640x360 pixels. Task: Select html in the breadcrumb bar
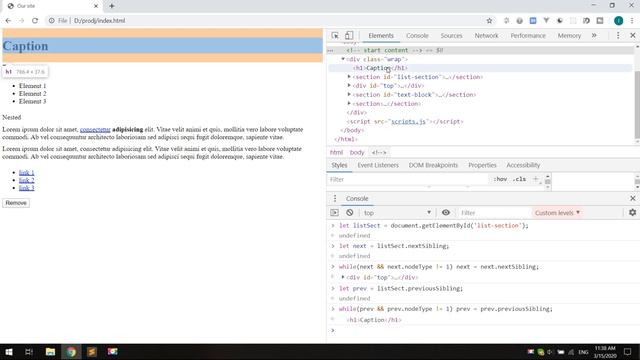point(336,152)
